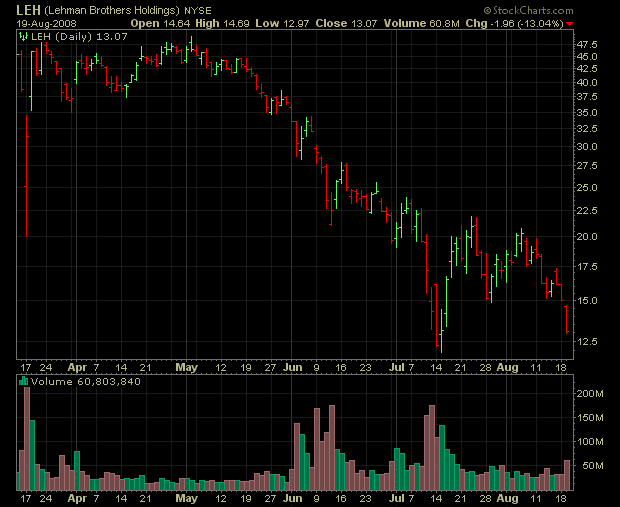Viewport: 620px width, 507px height.
Task: Select the LEH ticker symbol in the title
Action: pyautogui.click(x=28, y=10)
